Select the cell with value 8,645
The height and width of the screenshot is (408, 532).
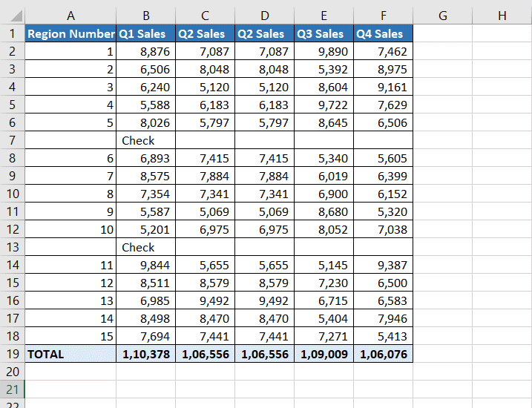tap(324, 122)
